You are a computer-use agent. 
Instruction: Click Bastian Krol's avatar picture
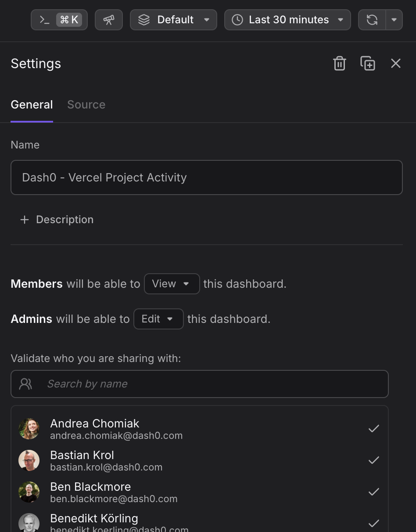pyautogui.click(x=29, y=460)
